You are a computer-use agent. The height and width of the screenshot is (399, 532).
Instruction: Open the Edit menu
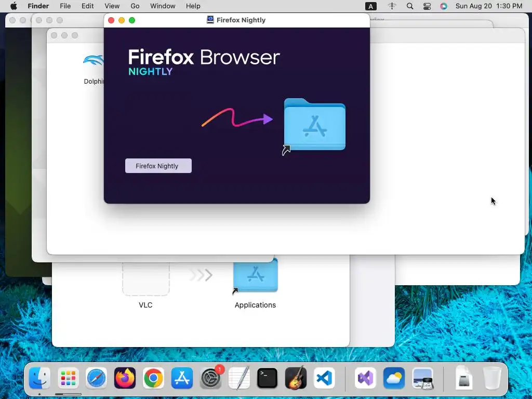coord(87,6)
